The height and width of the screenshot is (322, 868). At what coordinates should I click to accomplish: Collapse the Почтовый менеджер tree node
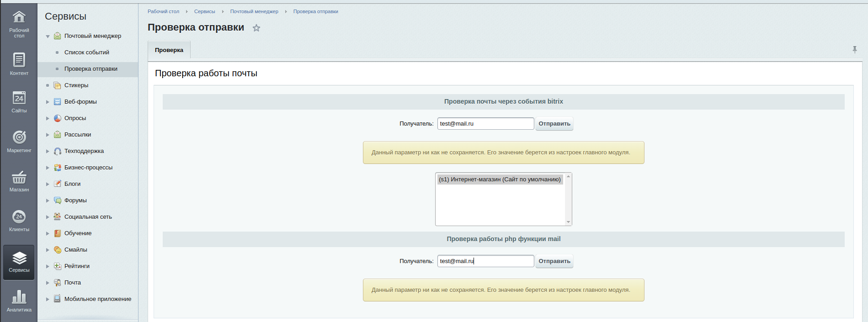pos(48,36)
